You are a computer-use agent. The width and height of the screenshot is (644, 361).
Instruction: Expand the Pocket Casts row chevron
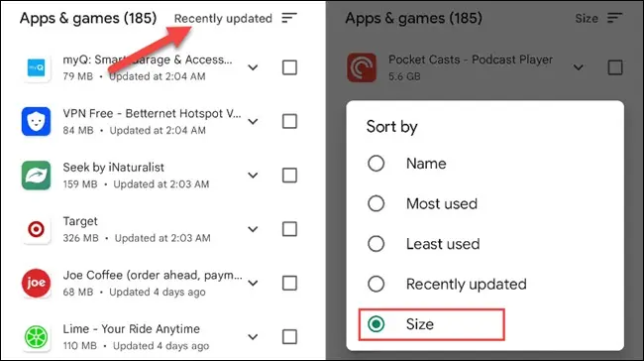point(579,67)
